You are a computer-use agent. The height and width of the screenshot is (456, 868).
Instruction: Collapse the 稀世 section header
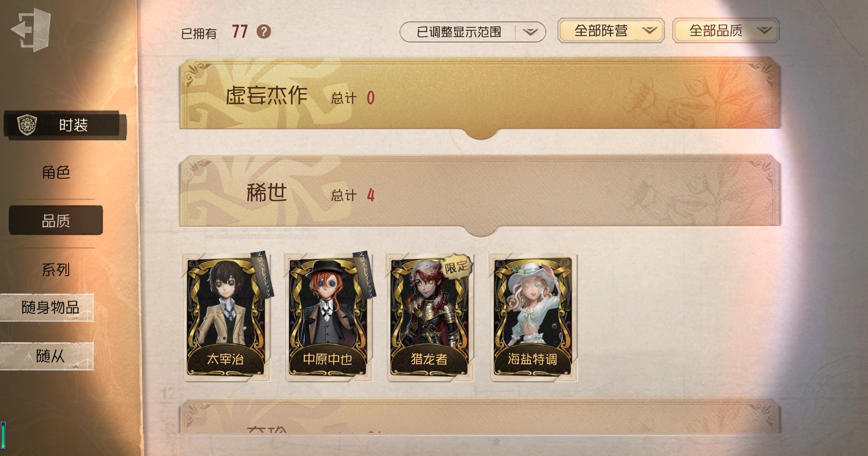click(x=480, y=192)
